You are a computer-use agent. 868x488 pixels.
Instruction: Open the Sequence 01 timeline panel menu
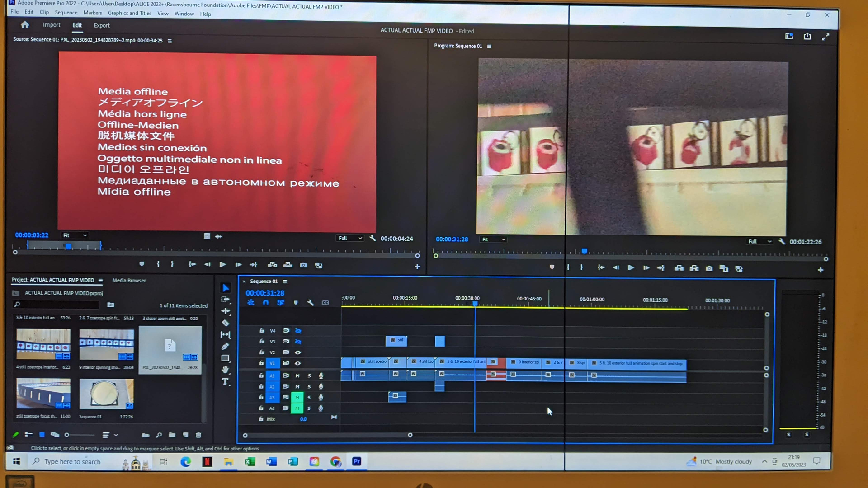click(x=285, y=282)
